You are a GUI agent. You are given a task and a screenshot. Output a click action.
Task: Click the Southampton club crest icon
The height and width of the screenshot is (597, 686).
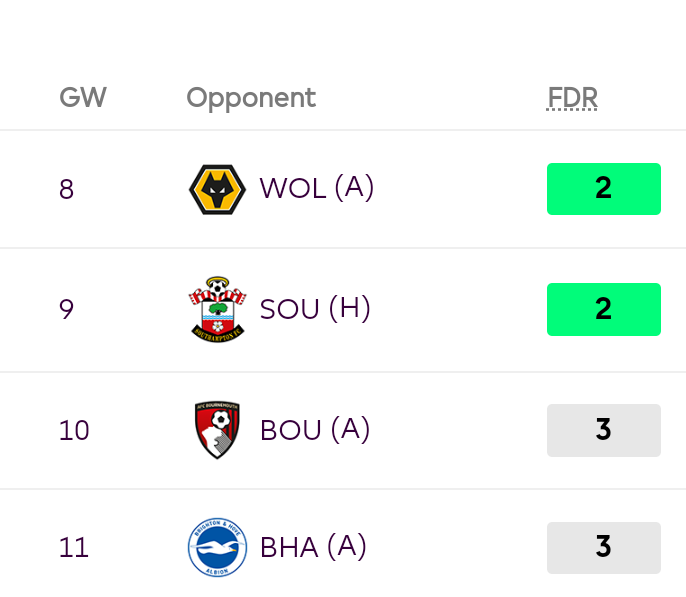click(x=217, y=309)
